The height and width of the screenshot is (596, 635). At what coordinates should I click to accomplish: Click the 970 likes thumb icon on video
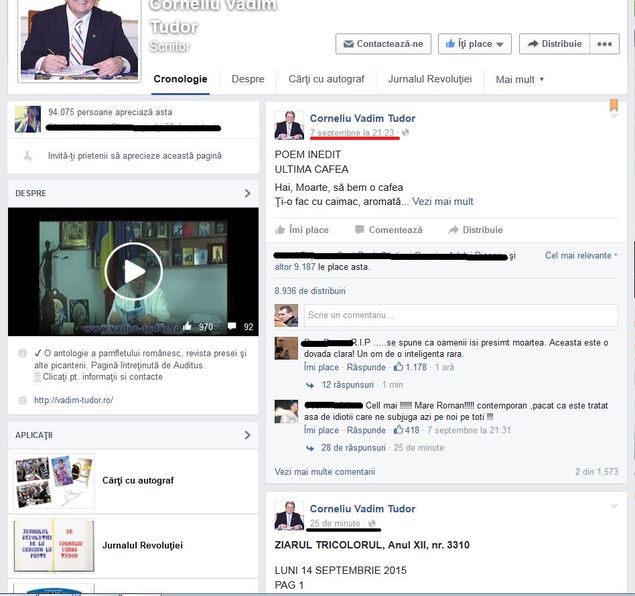pos(187,326)
